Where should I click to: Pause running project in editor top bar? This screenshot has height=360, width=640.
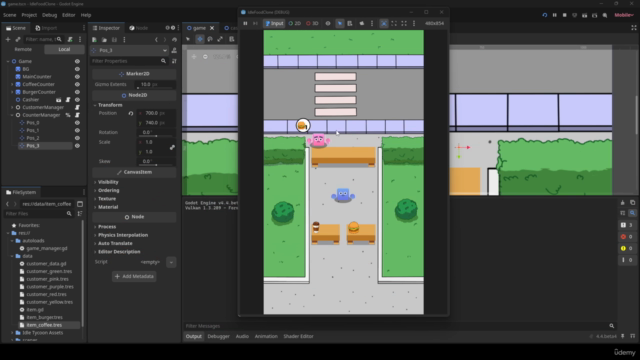pyautogui.click(x=554, y=15)
